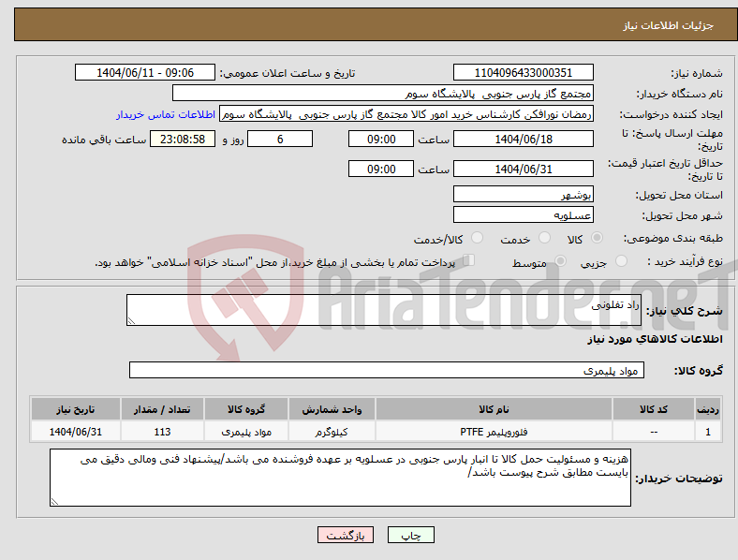Select the جزیی purchase type radio

pos(621,260)
